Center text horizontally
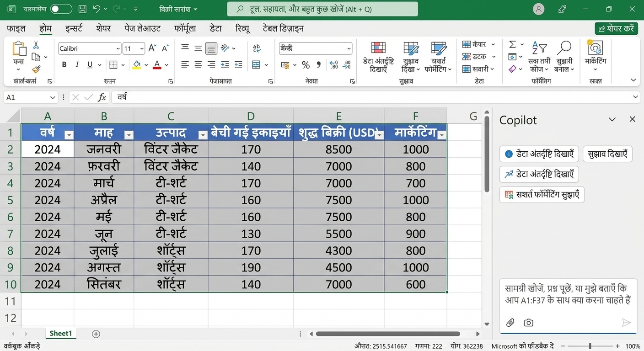This screenshot has width=644, height=351. point(198,65)
